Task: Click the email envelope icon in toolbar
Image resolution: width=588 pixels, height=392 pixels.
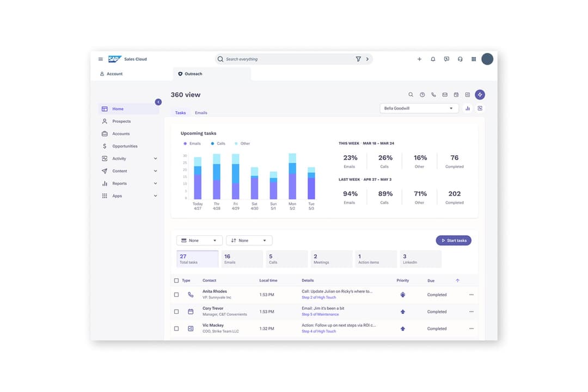Action: point(445,95)
